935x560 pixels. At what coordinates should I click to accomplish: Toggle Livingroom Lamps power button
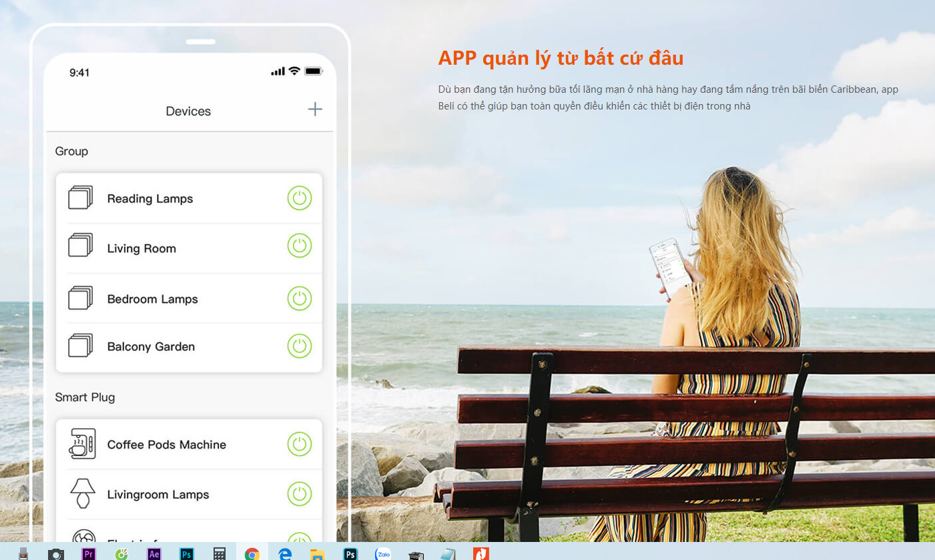tap(300, 494)
